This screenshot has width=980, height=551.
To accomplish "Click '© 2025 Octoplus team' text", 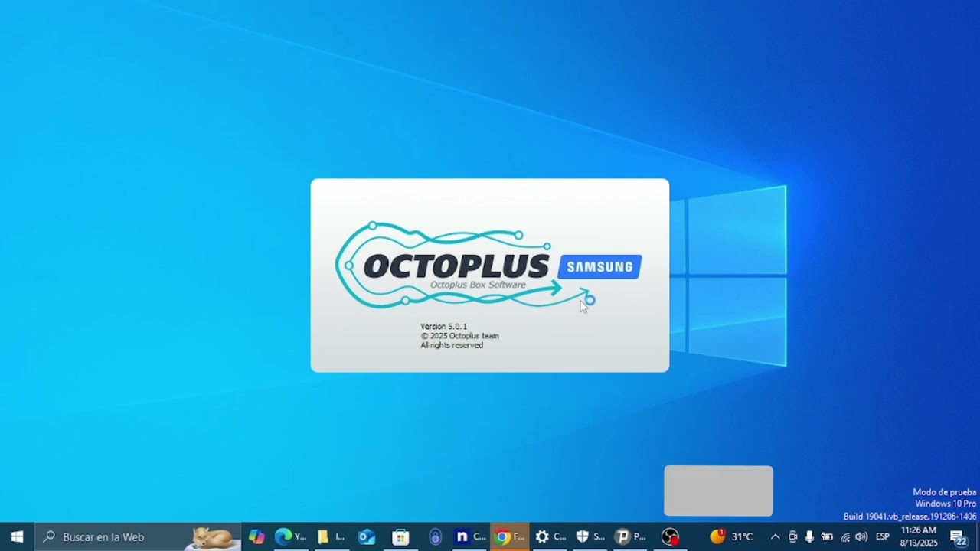I will (459, 336).
